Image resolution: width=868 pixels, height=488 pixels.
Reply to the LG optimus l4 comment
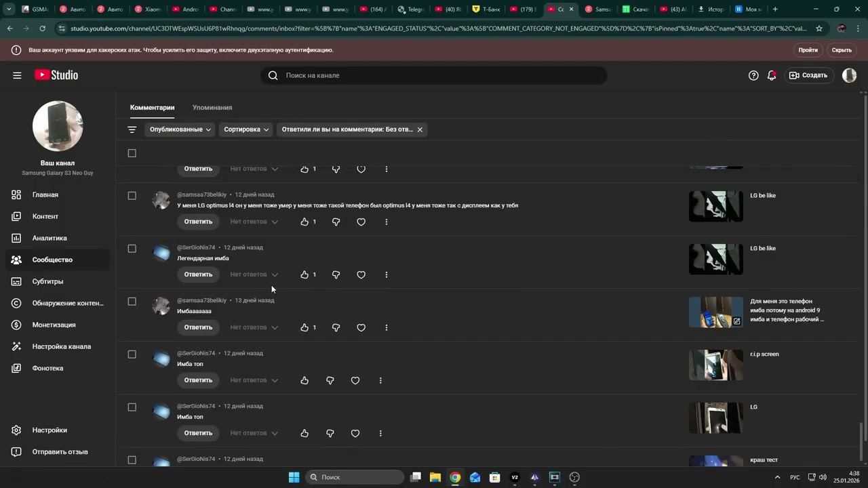pyautogui.click(x=198, y=222)
